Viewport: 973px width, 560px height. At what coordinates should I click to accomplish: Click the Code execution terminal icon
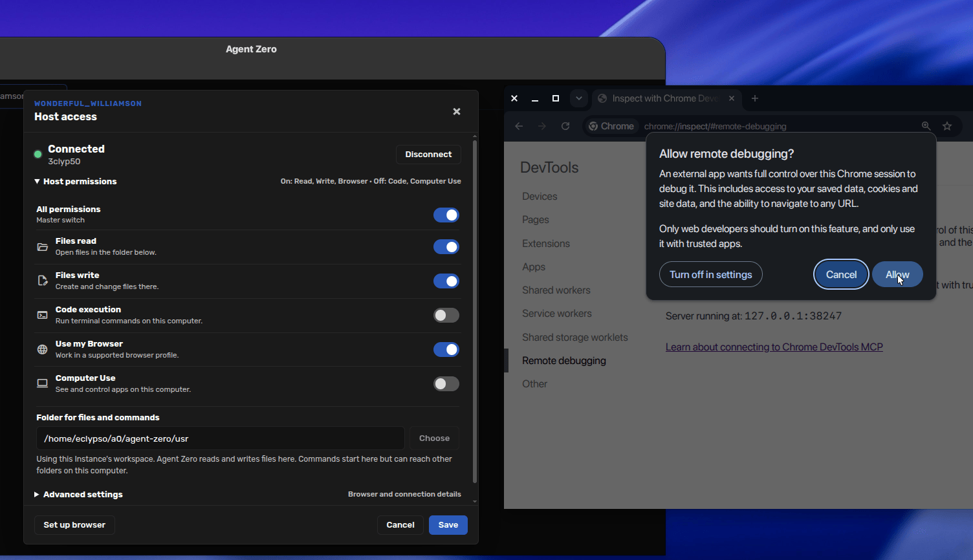coord(43,315)
